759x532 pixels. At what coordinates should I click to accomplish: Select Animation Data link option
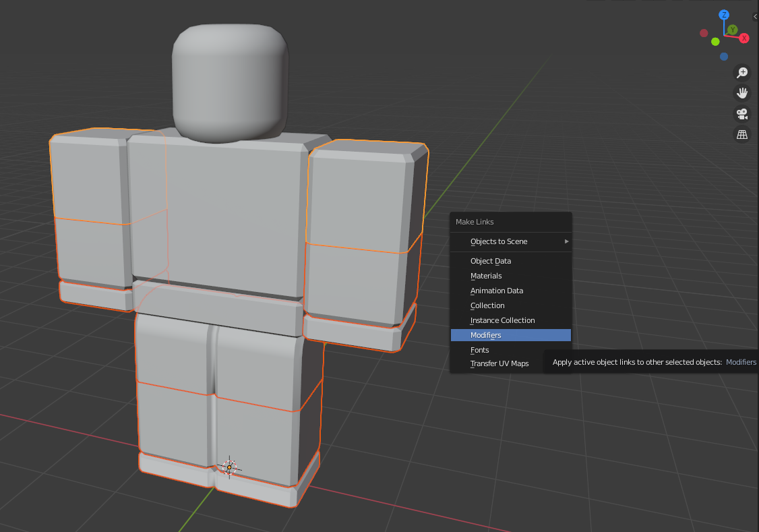(x=511, y=291)
